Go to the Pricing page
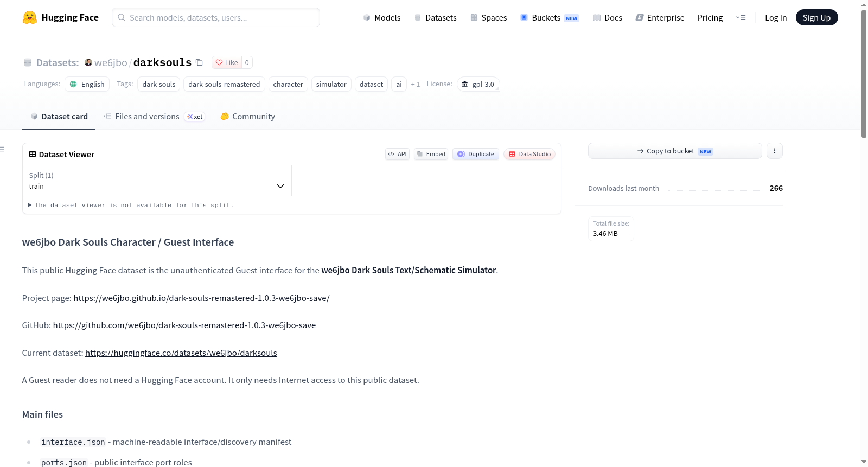This screenshot has width=868, height=467. pos(710,17)
